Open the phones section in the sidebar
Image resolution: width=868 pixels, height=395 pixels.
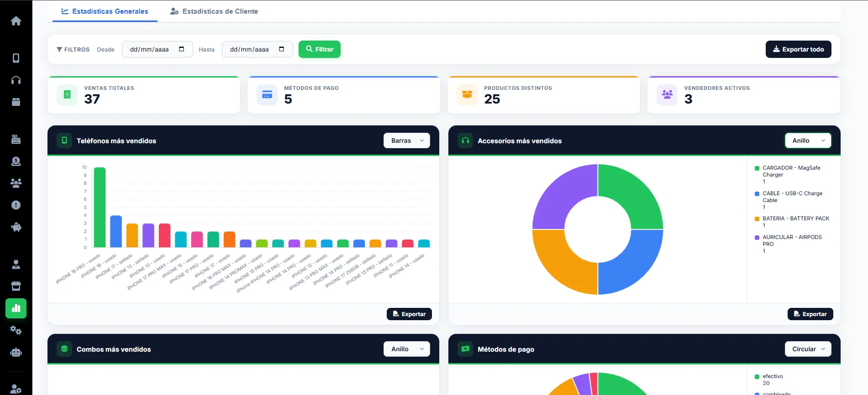(16, 58)
